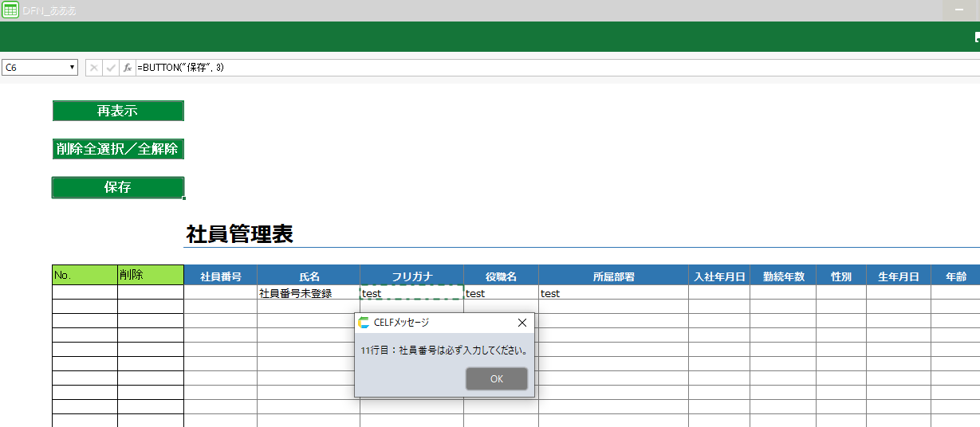Image resolution: width=980 pixels, height=427 pixels.
Task: Click the 再表示 button
Action: (x=118, y=111)
